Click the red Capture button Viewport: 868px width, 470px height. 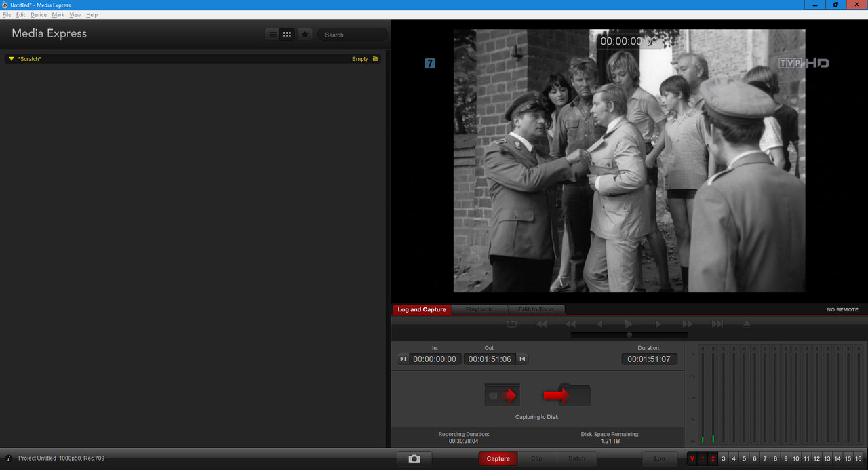click(498, 458)
